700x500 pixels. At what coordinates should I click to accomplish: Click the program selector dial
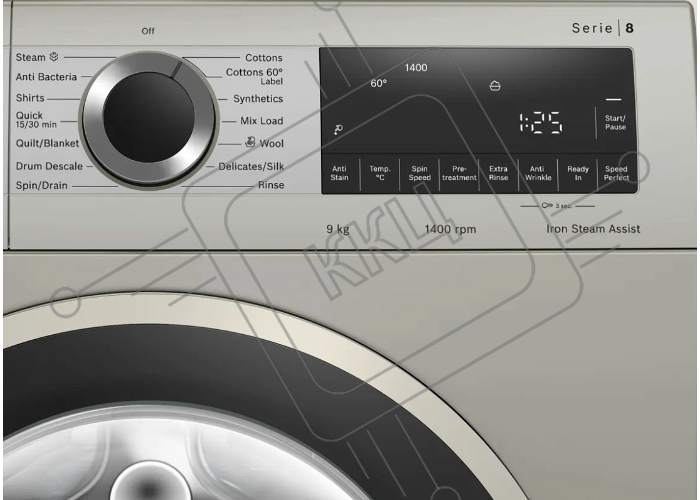[x=149, y=118]
